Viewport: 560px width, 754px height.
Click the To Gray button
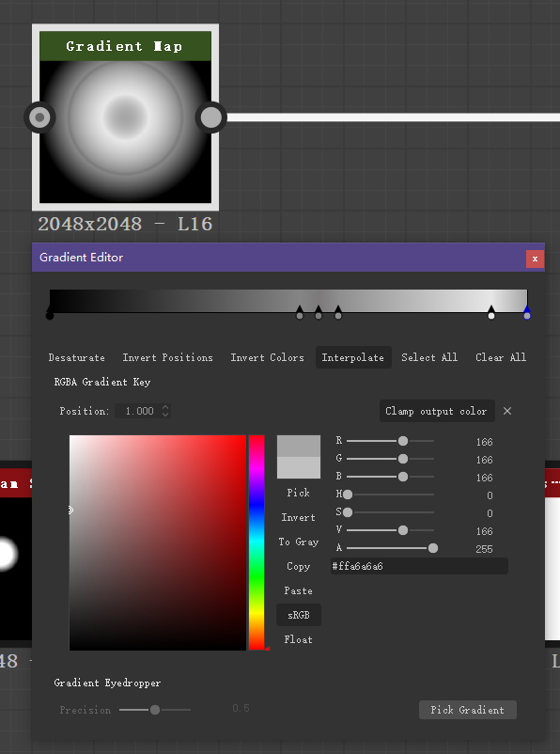[299, 542]
